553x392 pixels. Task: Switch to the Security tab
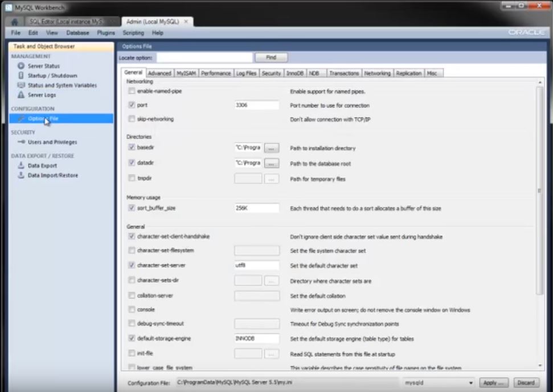click(x=271, y=73)
